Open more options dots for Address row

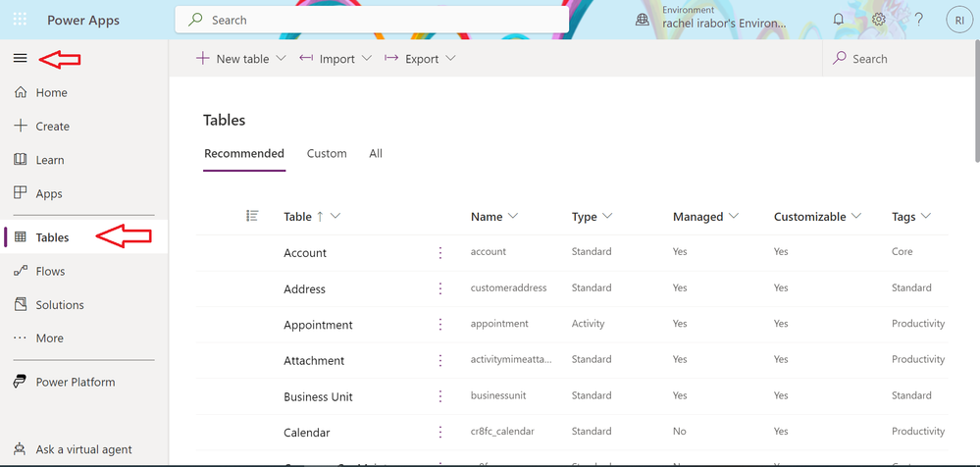(x=440, y=288)
